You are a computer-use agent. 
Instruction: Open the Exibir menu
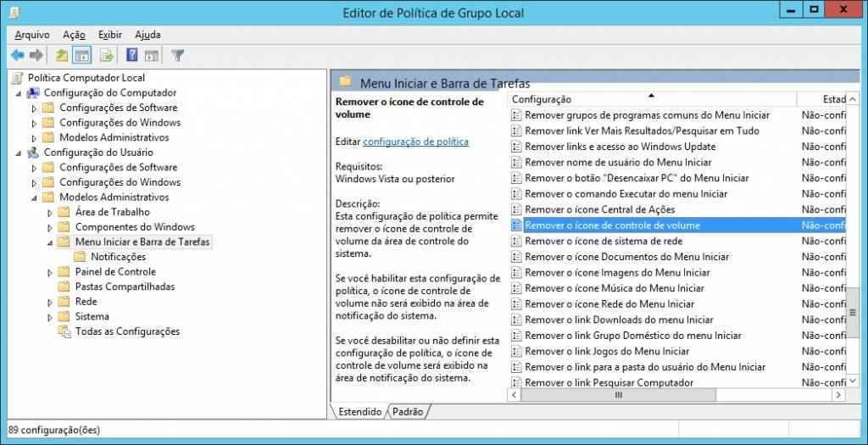pos(110,34)
